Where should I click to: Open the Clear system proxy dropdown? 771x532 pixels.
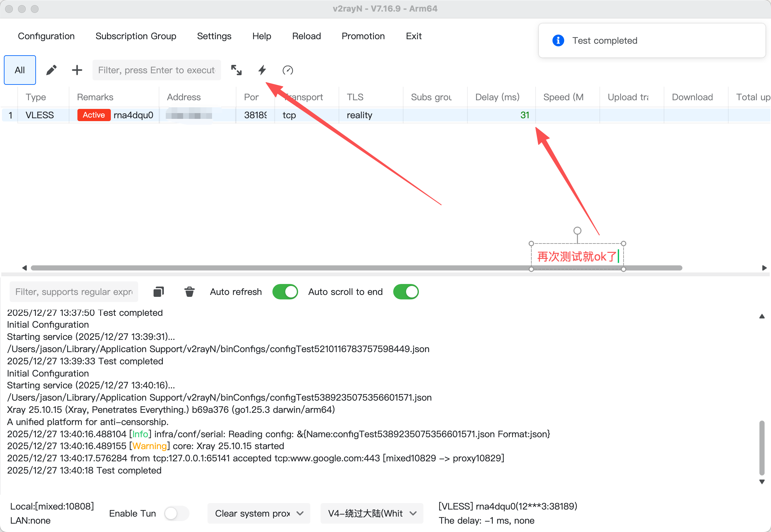pos(259,513)
